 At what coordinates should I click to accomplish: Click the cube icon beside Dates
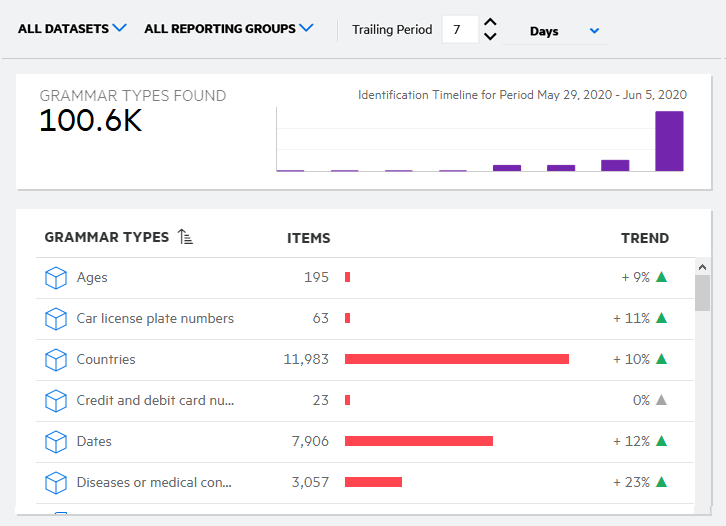pyautogui.click(x=56, y=442)
